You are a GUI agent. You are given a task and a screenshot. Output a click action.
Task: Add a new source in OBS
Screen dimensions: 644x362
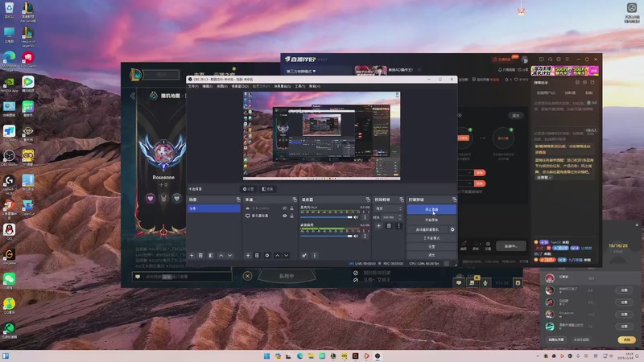coord(247,255)
